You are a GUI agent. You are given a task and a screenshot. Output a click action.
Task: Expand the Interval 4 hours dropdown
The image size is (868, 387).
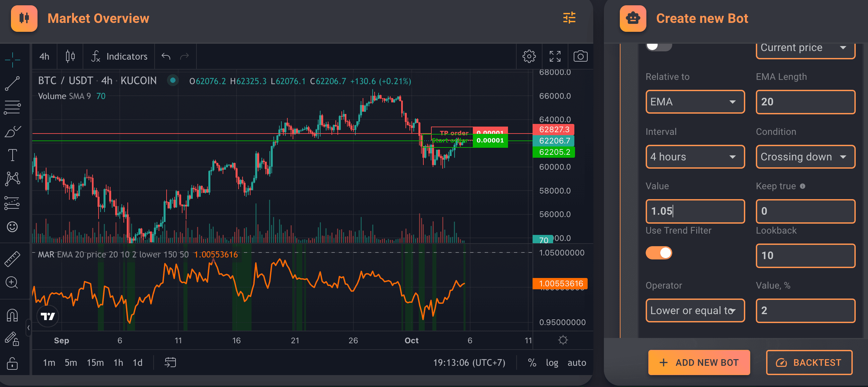[x=695, y=157]
